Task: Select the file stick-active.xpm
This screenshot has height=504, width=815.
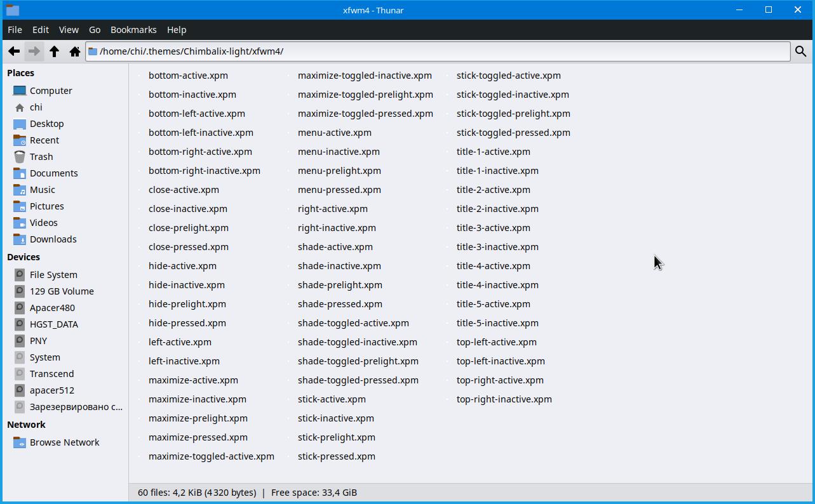Action: click(x=332, y=399)
